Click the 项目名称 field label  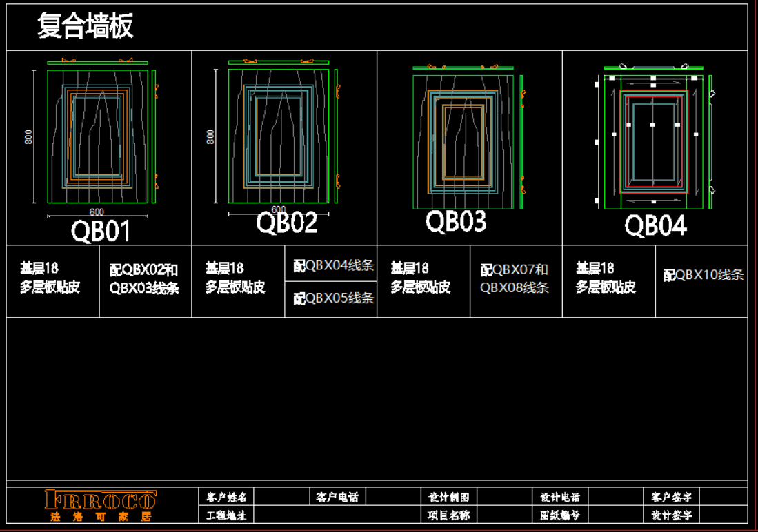click(448, 515)
